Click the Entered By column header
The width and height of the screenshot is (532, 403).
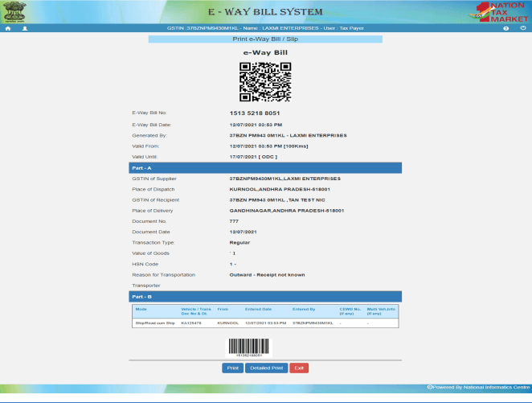click(x=304, y=310)
